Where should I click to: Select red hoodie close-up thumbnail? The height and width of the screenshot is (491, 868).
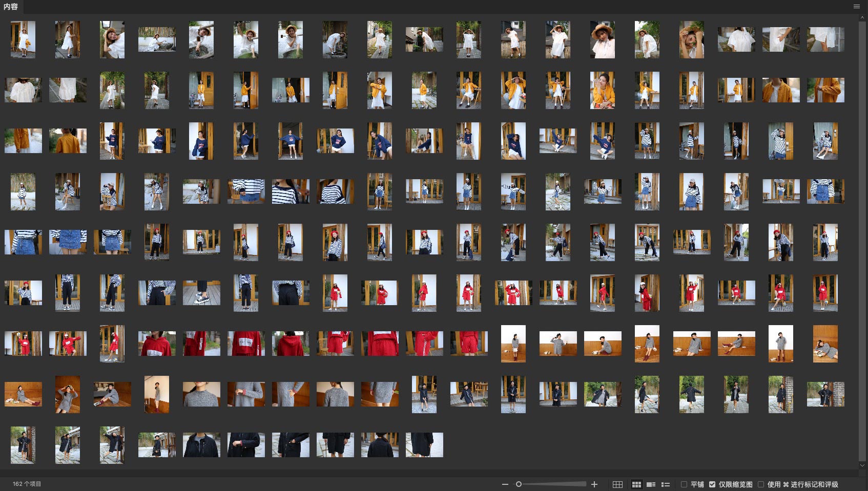point(157,344)
